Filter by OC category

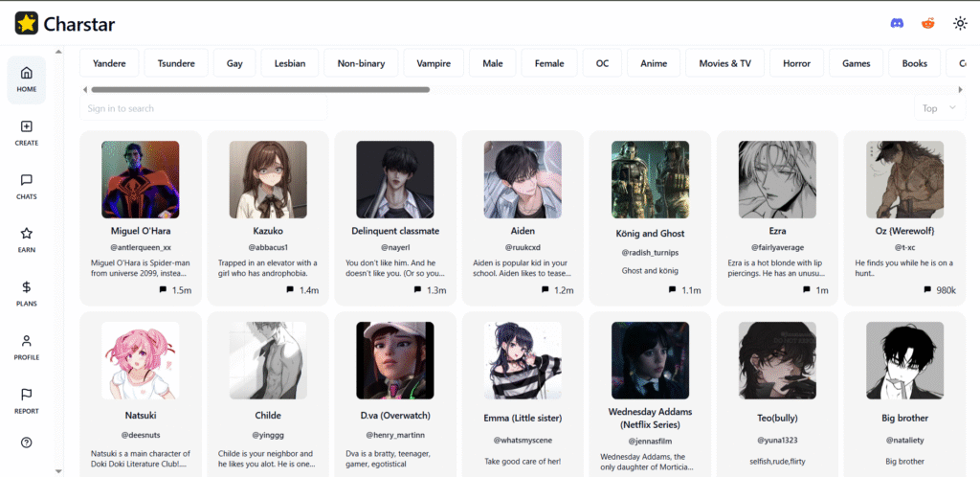[603, 63]
